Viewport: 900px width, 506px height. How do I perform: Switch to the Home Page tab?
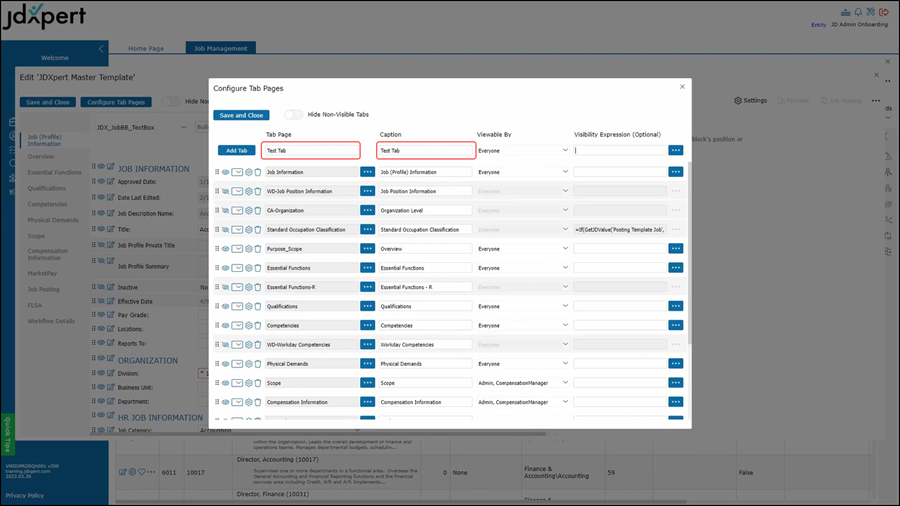pyautogui.click(x=146, y=48)
